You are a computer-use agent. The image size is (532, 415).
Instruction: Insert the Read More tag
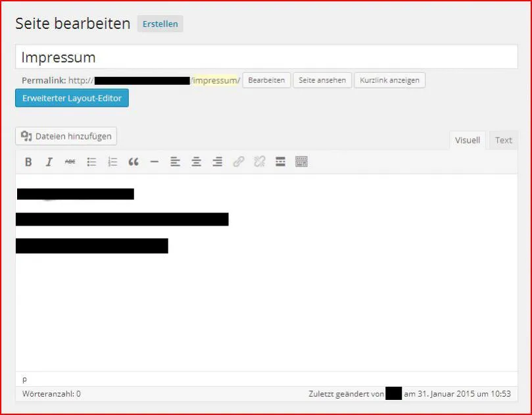280,162
